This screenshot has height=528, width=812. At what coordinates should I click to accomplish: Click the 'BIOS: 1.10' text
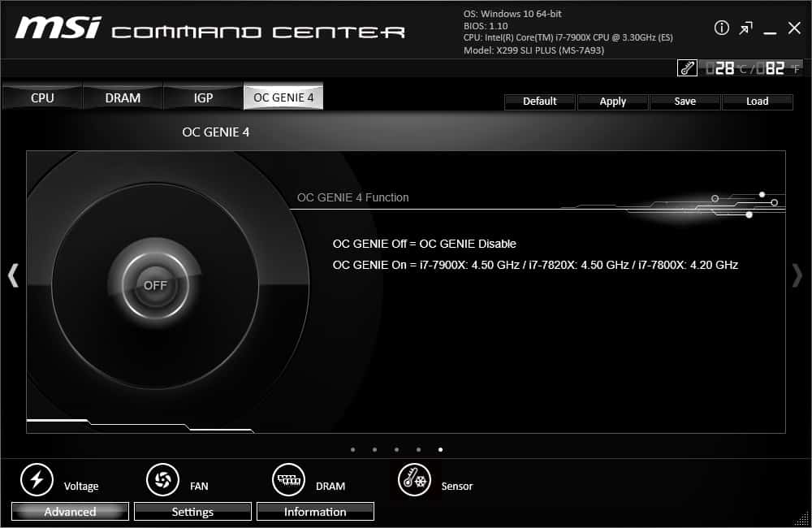tap(486, 25)
